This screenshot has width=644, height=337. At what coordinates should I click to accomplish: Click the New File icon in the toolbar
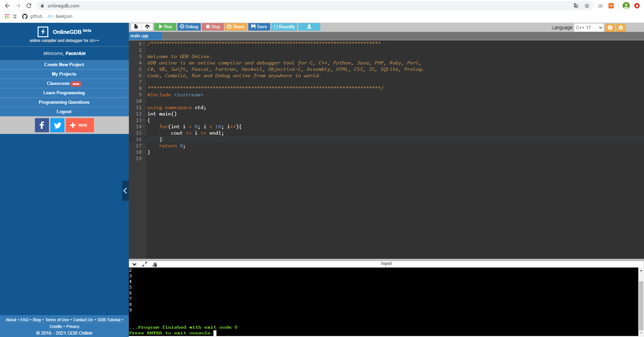click(x=136, y=27)
